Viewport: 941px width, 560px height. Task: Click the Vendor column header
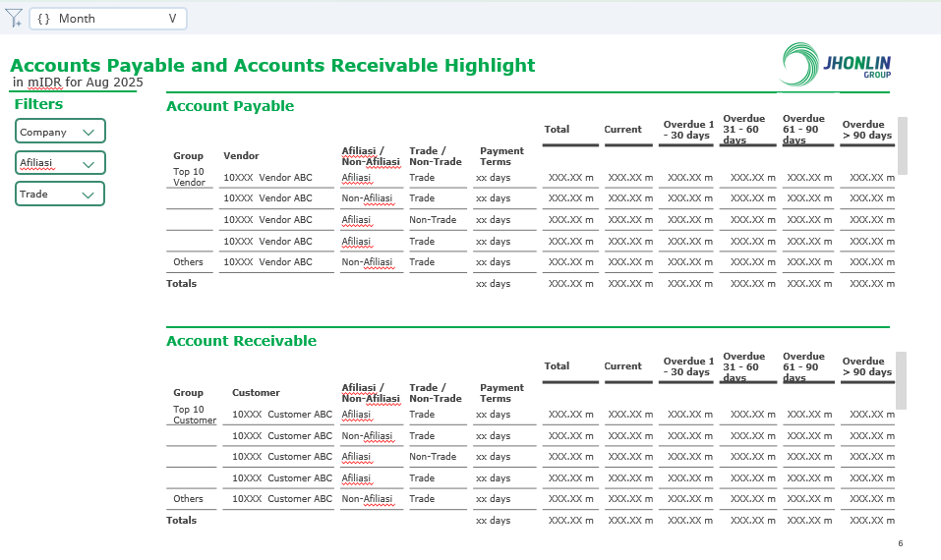click(x=241, y=156)
